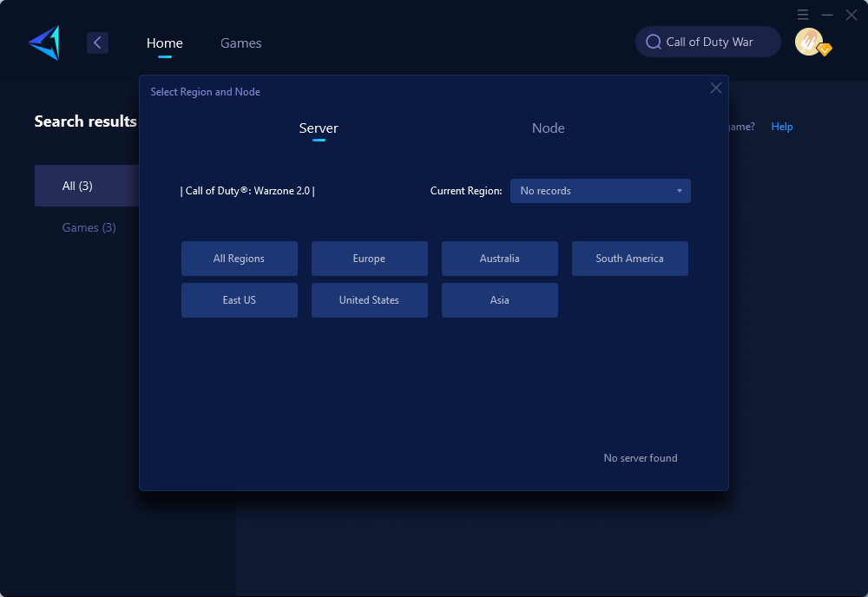Go back using the back arrow button
Screen dimensions: 868x597
tap(97, 43)
